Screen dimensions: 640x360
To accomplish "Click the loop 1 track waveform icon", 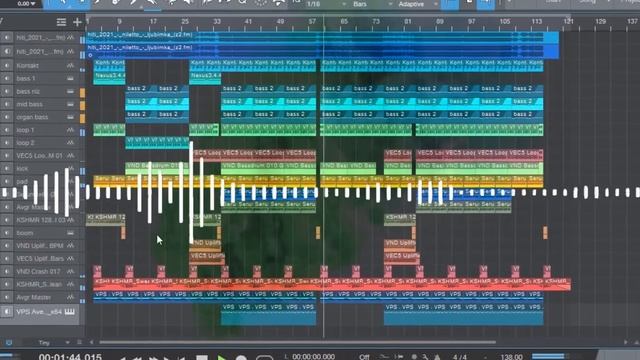I will pos(71,130).
